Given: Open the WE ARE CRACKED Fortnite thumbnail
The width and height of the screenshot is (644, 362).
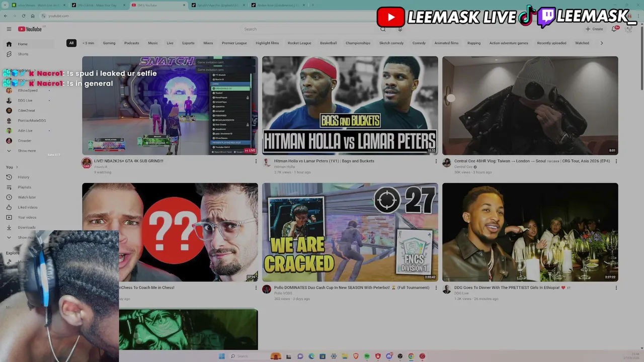Looking at the screenshot, I should coord(350,232).
